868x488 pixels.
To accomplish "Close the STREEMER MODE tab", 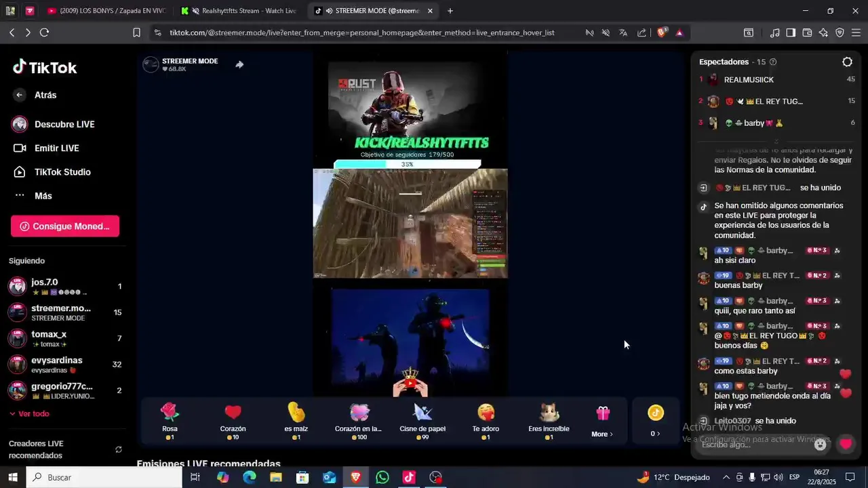I will [430, 11].
